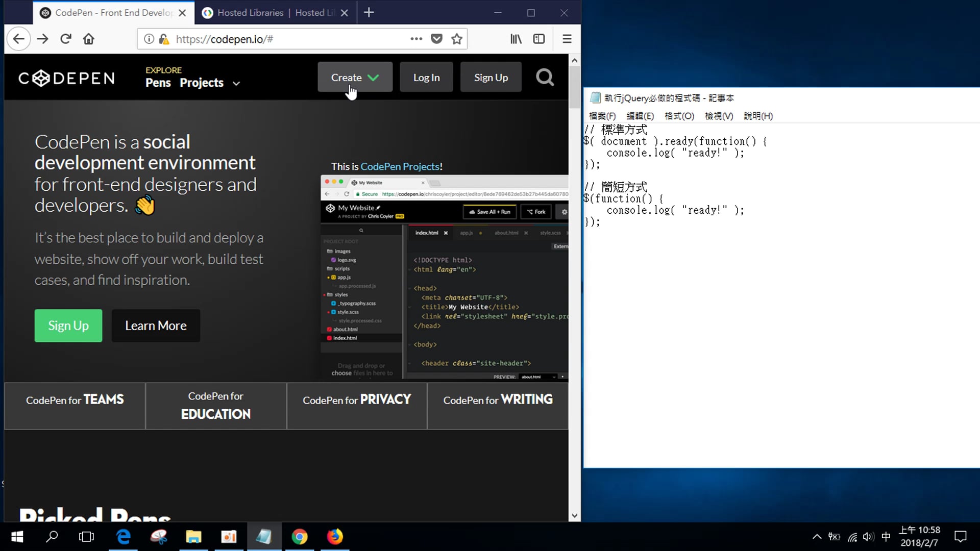Open Notepad's 格式(O) menu
This screenshot has height=551, width=980.
point(679,116)
